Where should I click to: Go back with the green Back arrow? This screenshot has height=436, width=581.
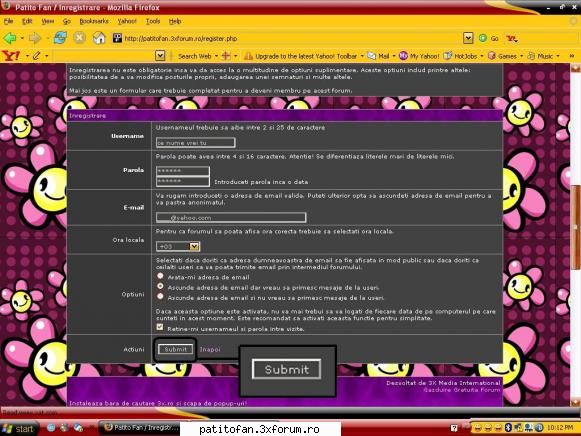[10, 38]
